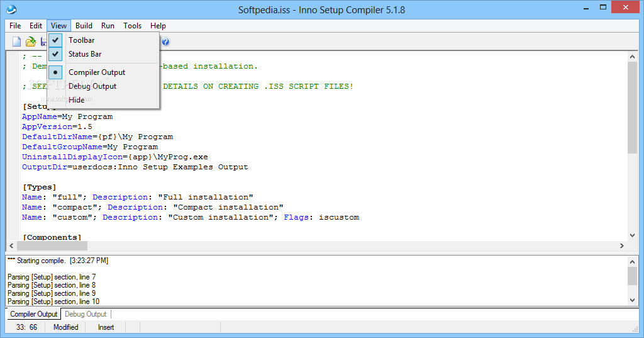Open the Run menu
This screenshot has width=644, height=338.
point(108,26)
